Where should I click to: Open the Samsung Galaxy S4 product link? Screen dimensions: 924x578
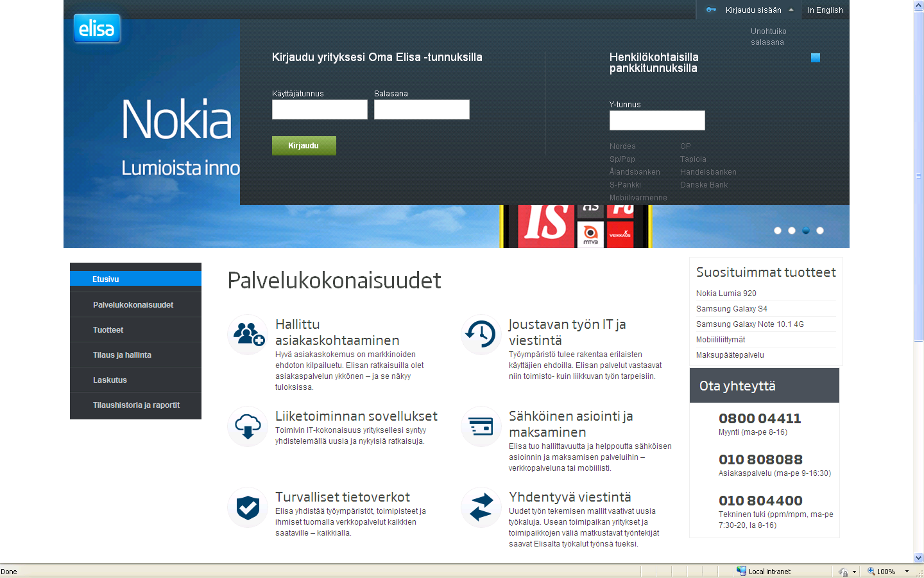(732, 309)
